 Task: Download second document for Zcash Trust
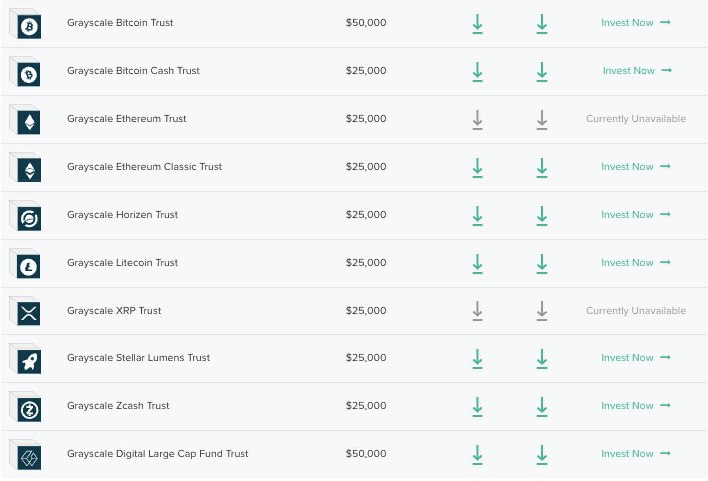coord(542,406)
